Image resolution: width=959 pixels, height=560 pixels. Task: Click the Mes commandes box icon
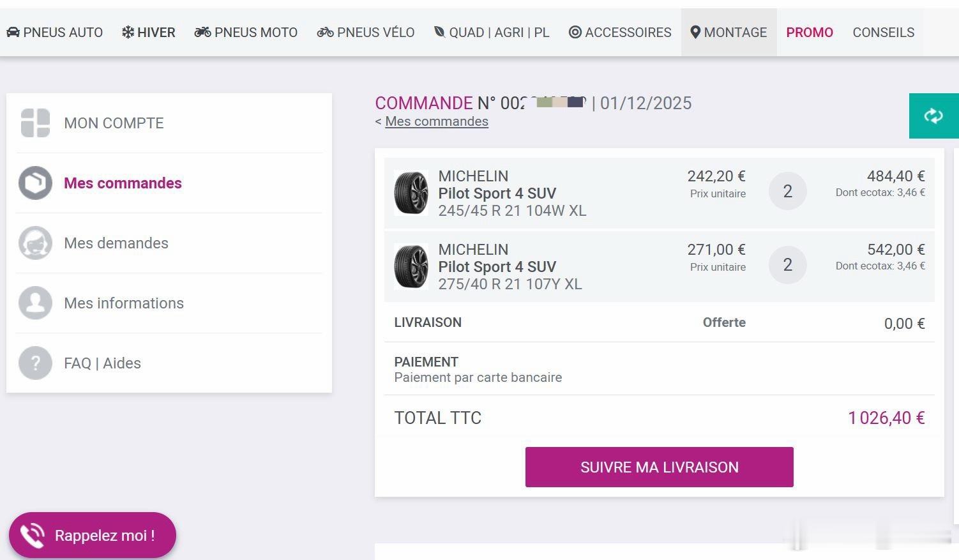coord(35,183)
